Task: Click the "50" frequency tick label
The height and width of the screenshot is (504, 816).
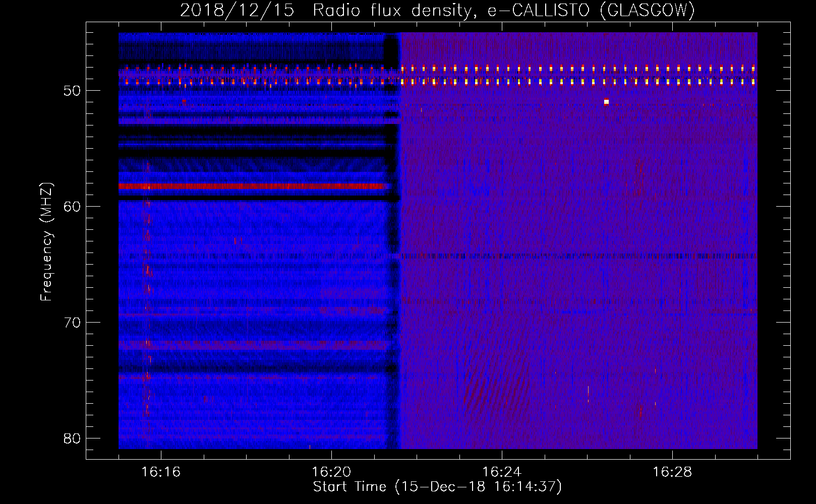Action: [x=72, y=91]
